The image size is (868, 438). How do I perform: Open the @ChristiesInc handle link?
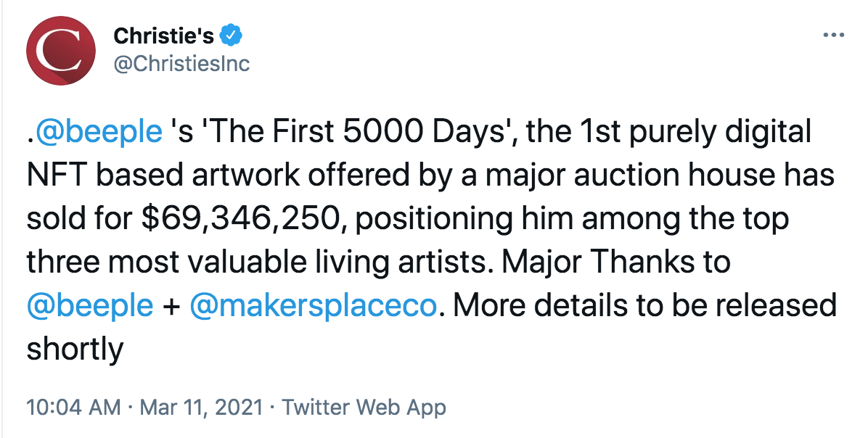pos(181,64)
